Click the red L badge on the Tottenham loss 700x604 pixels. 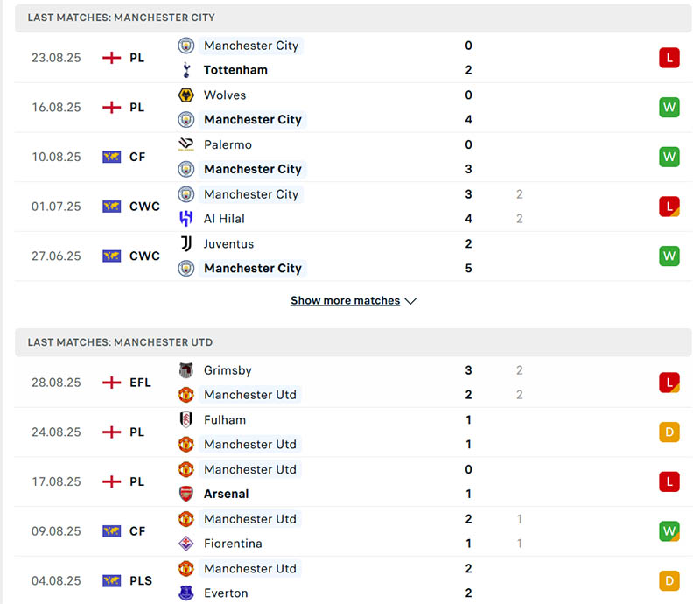click(x=669, y=57)
